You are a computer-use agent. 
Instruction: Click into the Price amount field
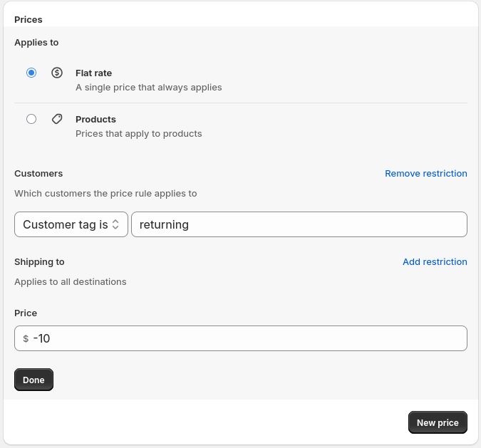(246, 338)
